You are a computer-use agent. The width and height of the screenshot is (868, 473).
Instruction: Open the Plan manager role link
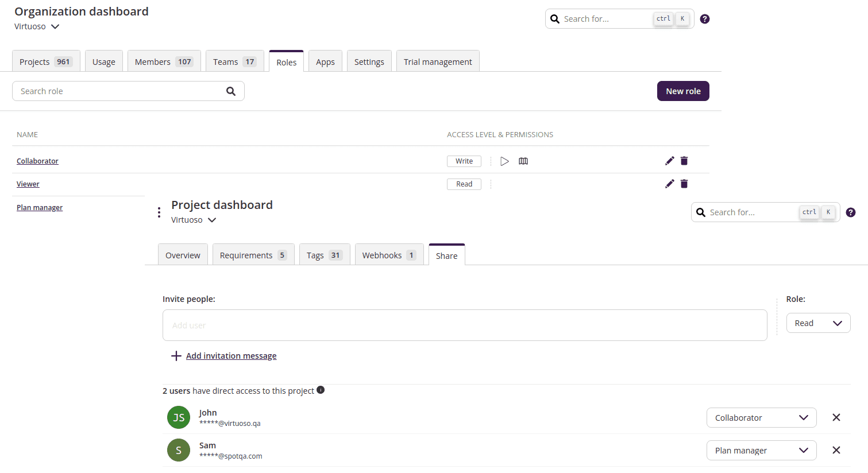pos(40,208)
